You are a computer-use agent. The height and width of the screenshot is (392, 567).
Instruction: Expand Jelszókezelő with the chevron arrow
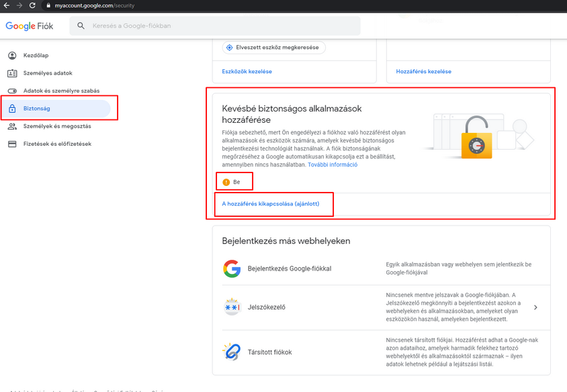tap(535, 307)
